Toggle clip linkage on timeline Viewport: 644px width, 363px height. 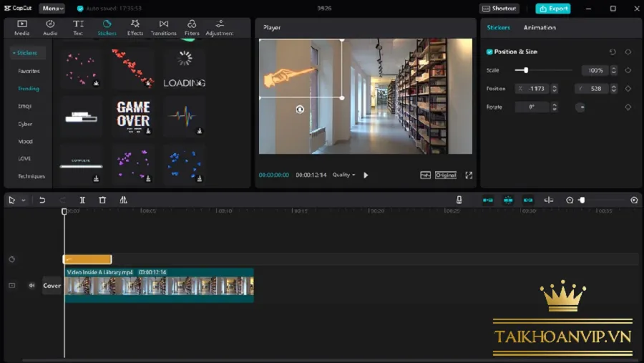(528, 200)
